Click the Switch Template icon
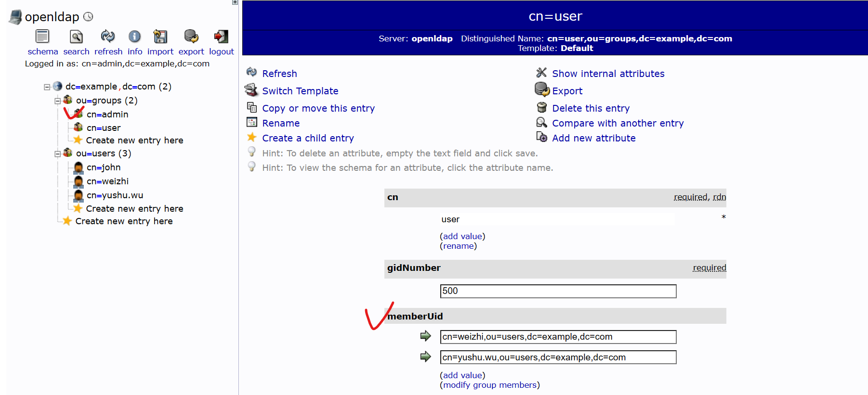This screenshot has height=395, width=868. [251, 89]
